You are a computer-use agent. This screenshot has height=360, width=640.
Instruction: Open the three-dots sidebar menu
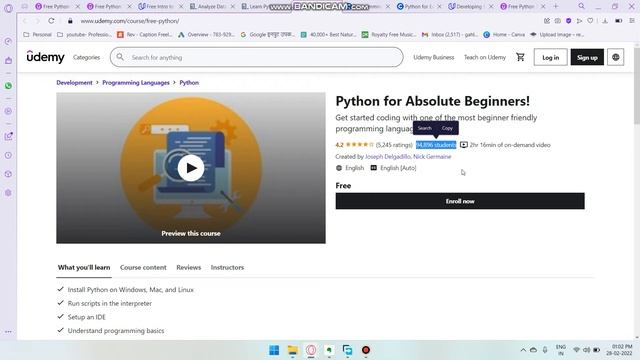[x=8, y=332]
